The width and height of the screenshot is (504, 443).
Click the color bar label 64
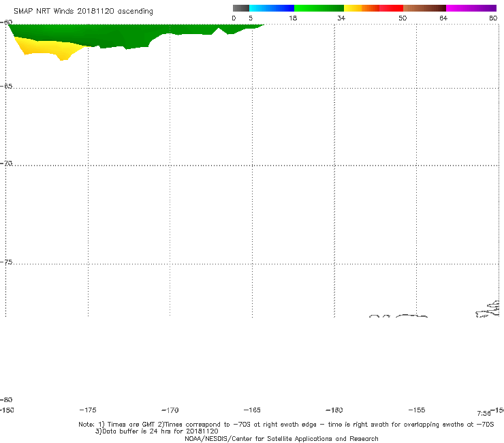coord(443,18)
